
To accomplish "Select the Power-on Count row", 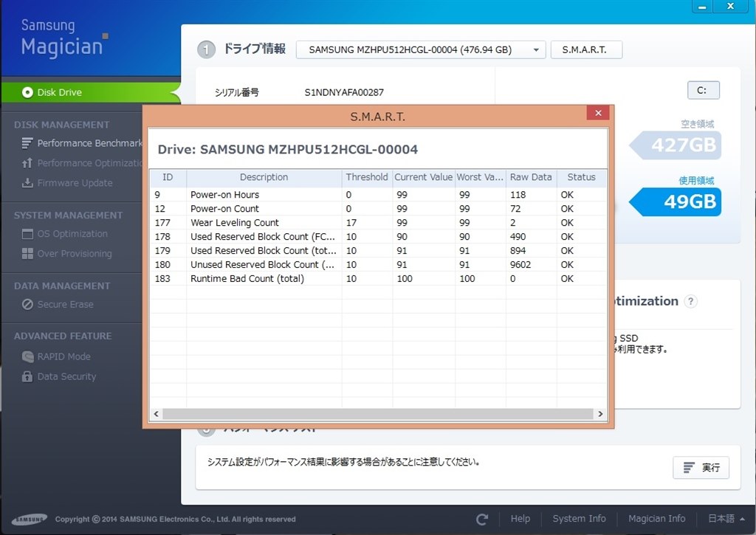I will point(378,209).
